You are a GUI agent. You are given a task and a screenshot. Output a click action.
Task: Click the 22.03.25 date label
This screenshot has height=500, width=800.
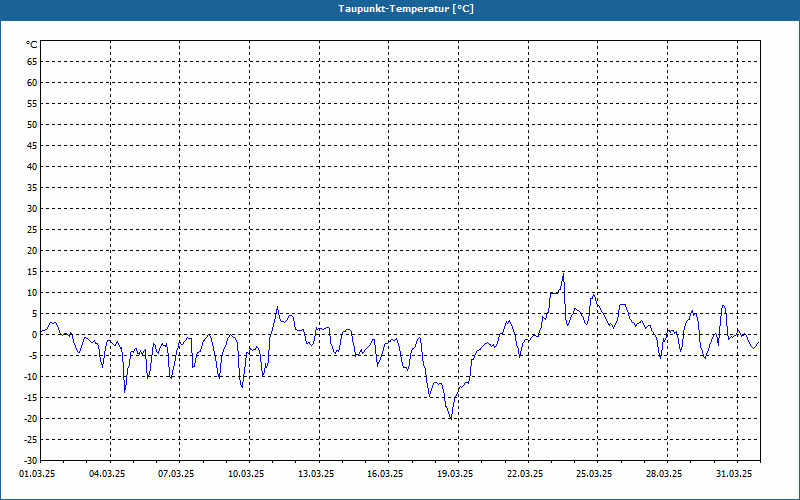coord(525,474)
